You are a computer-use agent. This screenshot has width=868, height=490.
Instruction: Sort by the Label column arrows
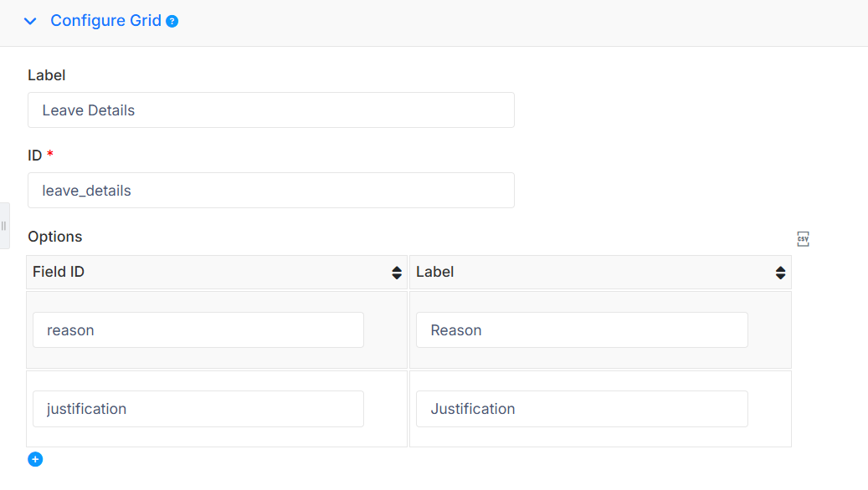click(x=780, y=273)
